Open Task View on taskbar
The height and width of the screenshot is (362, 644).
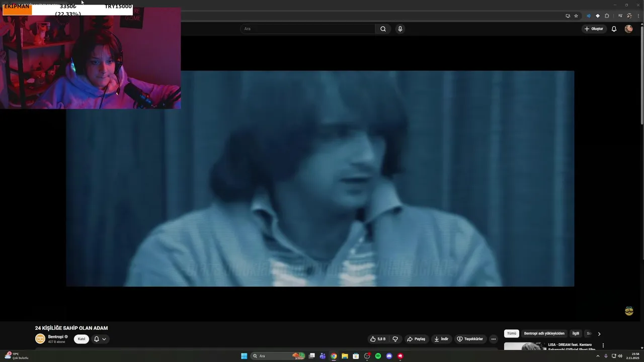tap(312, 356)
